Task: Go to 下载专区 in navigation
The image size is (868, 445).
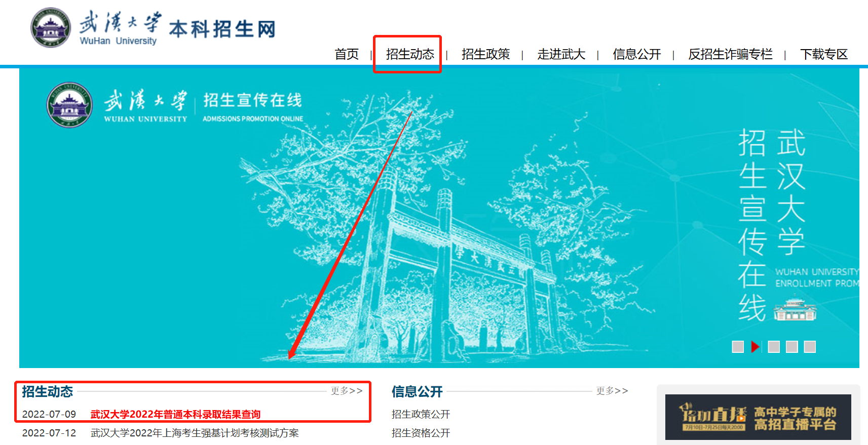Action: coord(823,54)
